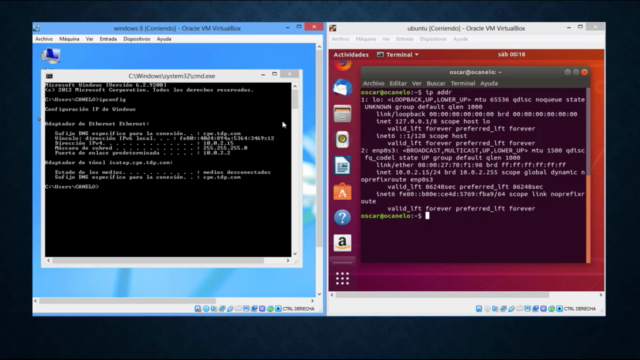The height and width of the screenshot is (360, 640).
Task: Click Actividades in Ubuntu top bar
Action: [351, 55]
